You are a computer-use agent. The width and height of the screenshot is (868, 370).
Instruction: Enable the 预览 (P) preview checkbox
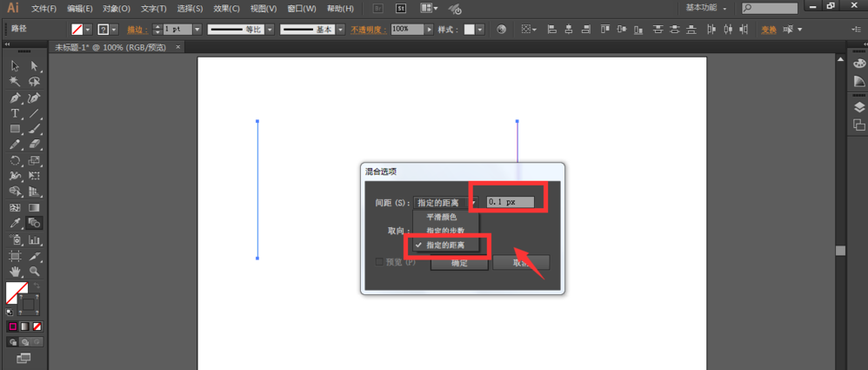(x=379, y=262)
